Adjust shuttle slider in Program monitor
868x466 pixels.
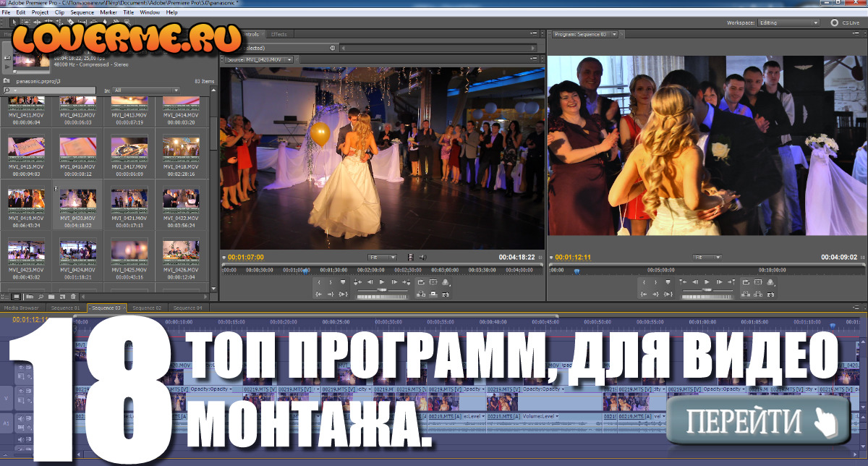click(707, 289)
